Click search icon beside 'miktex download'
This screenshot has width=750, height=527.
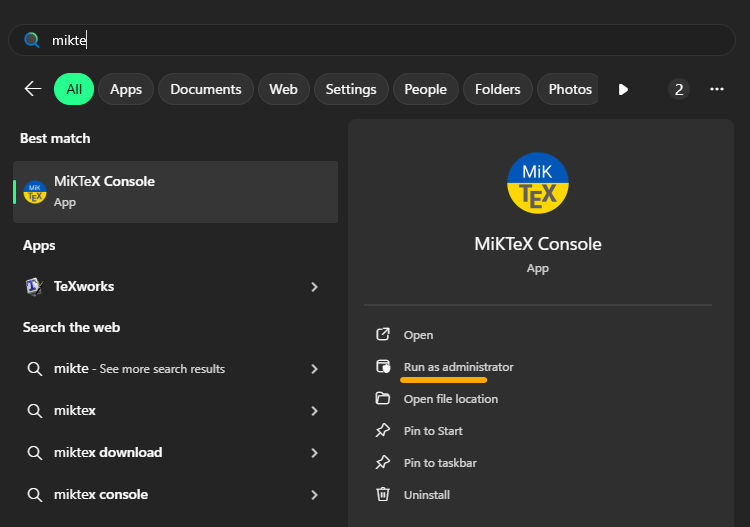click(x=34, y=452)
